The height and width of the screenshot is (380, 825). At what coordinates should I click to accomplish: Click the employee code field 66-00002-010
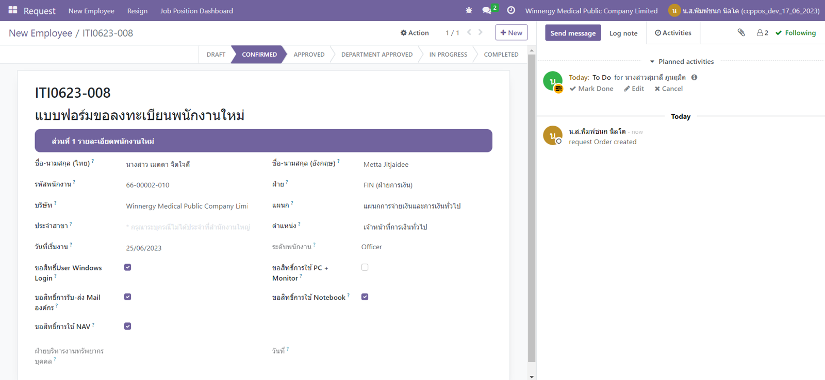(147, 185)
